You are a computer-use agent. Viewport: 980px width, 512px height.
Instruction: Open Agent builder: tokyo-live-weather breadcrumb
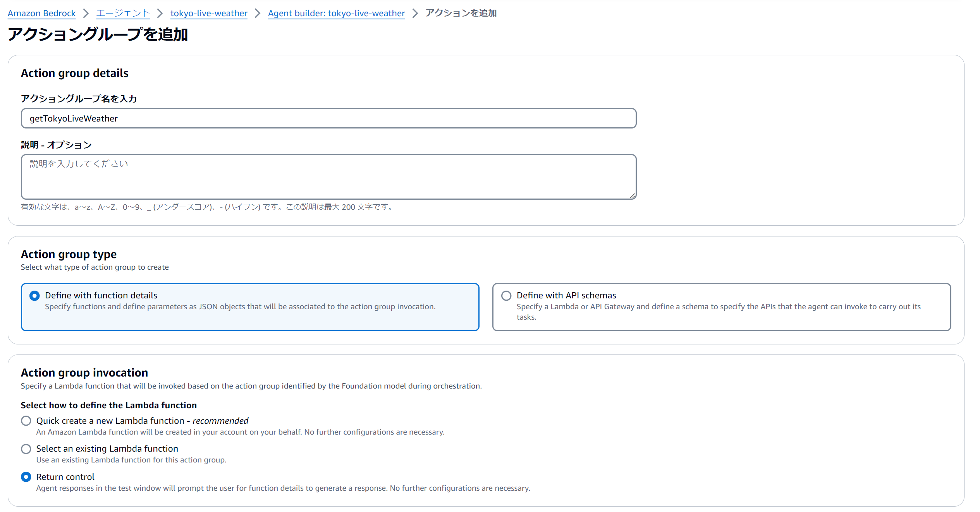[336, 13]
